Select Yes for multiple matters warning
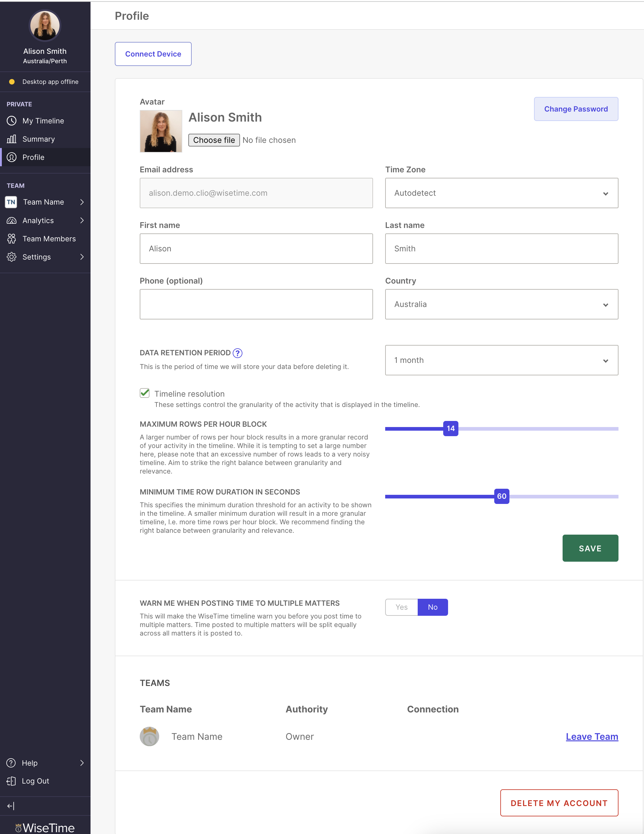Viewport: 644px width, 834px height. (401, 607)
